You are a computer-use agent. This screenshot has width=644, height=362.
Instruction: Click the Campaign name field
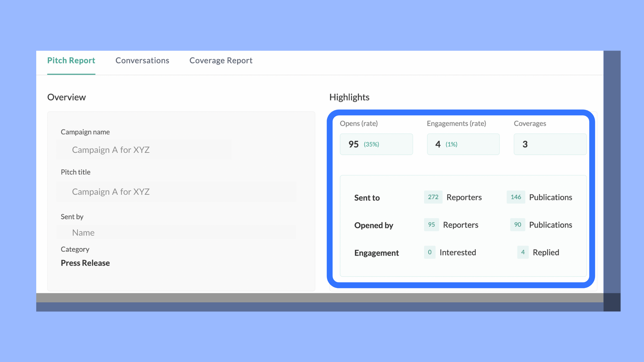click(x=144, y=150)
